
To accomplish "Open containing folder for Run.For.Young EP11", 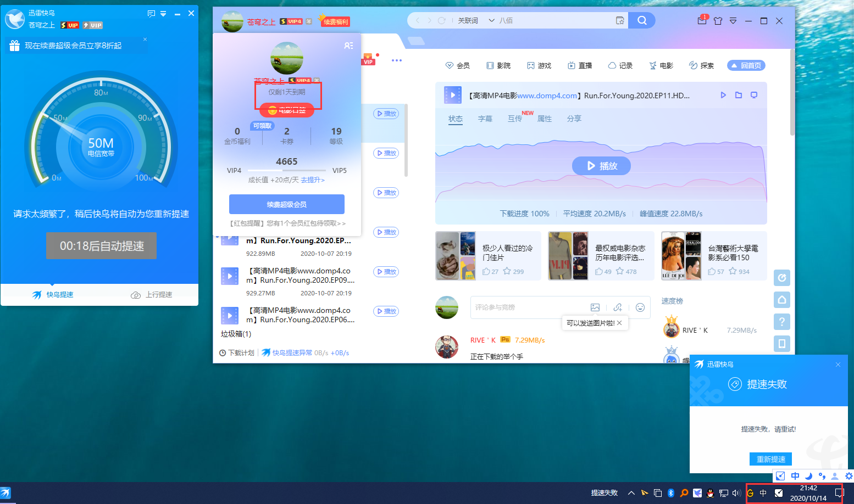I will (x=739, y=95).
